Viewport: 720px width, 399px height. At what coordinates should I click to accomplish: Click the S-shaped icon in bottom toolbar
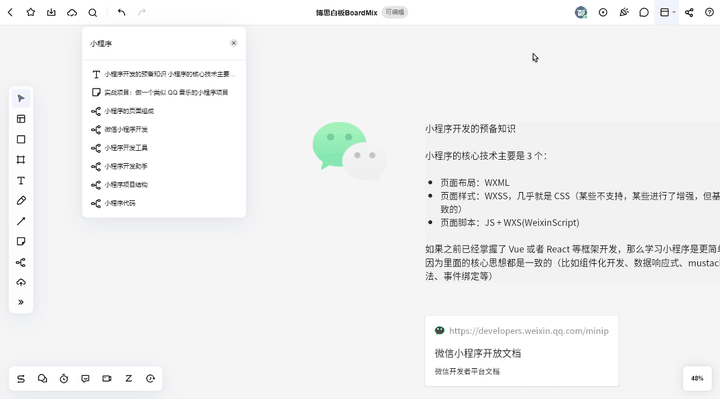[x=21, y=379]
